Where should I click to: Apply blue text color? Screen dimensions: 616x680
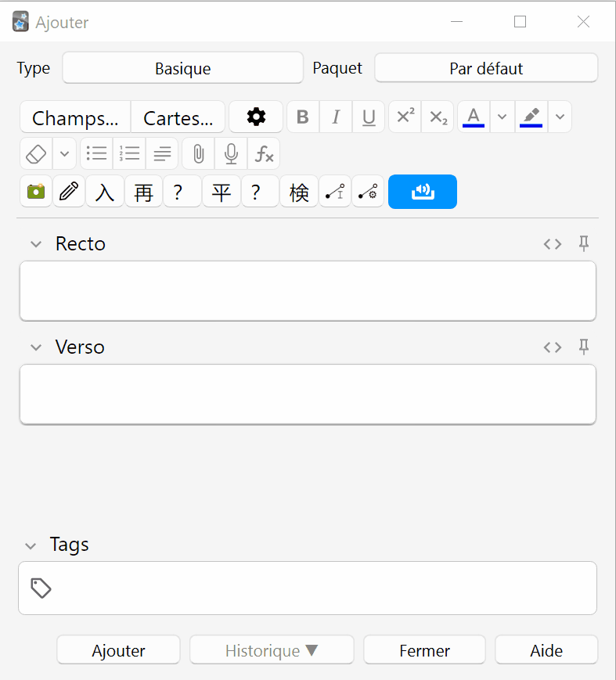(474, 117)
